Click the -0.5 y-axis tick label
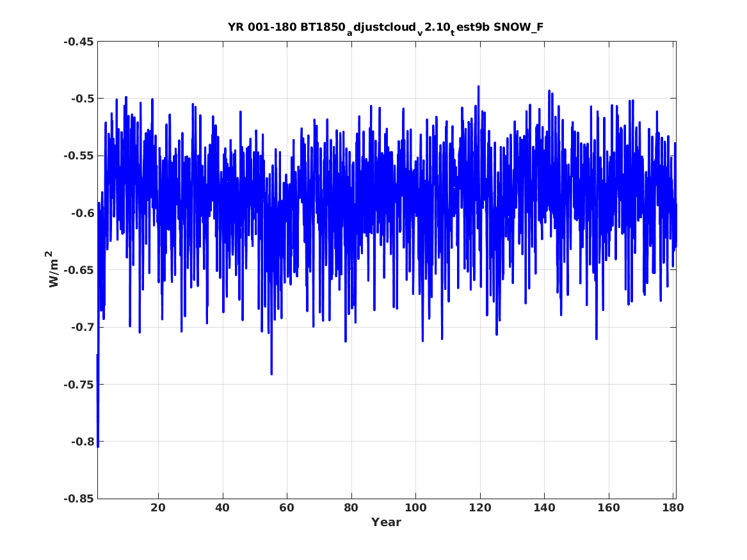This screenshot has width=747, height=560. coord(83,99)
